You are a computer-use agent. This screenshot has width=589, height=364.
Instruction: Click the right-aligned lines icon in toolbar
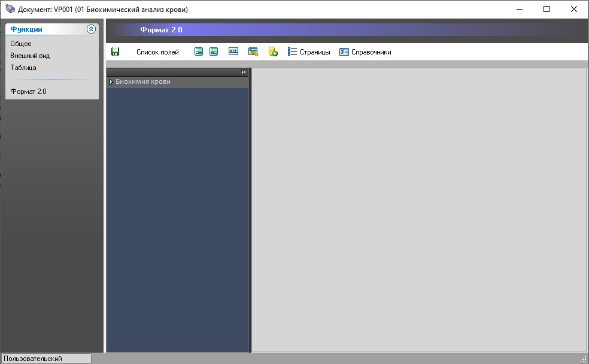pos(199,52)
